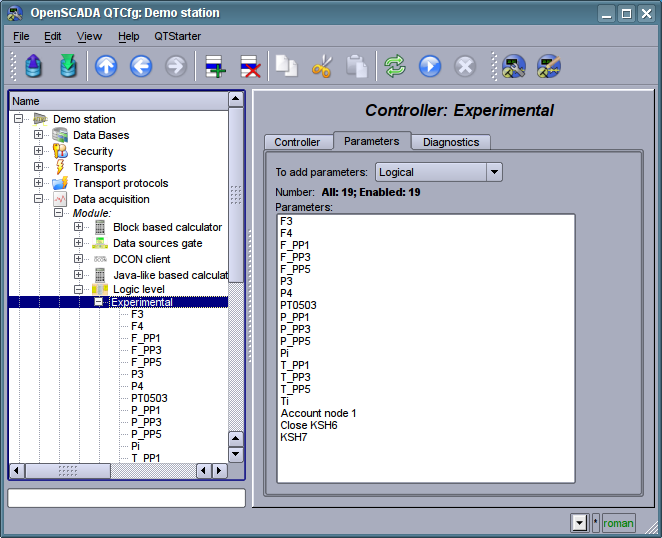Viewport: 662px width, 538px height.
Task: Select PT0503 in the Parameters list
Action: point(298,305)
